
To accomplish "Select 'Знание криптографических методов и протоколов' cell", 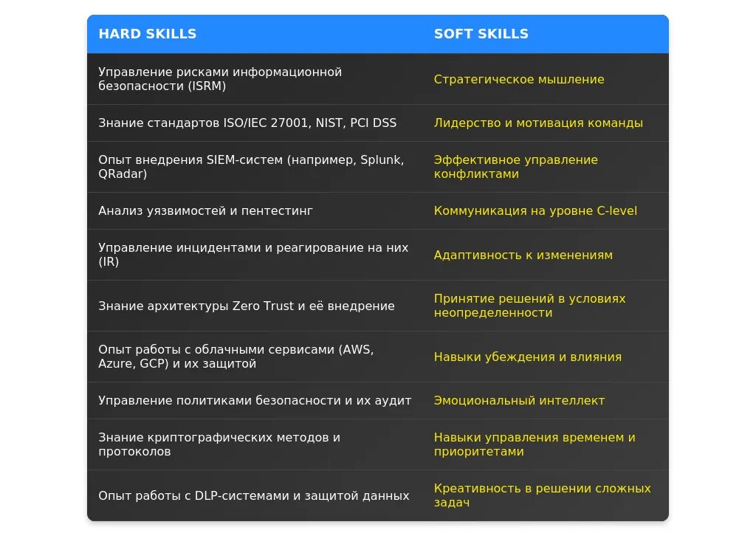I will [255, 444].
